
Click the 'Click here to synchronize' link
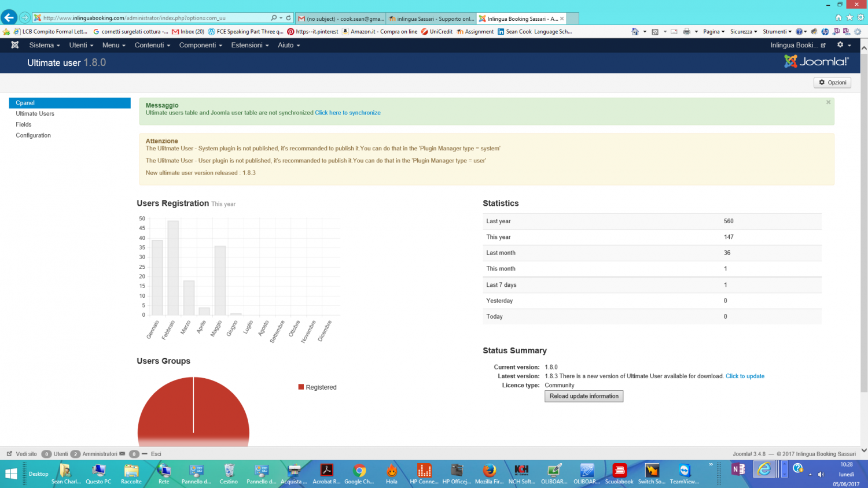click(348, 113)
